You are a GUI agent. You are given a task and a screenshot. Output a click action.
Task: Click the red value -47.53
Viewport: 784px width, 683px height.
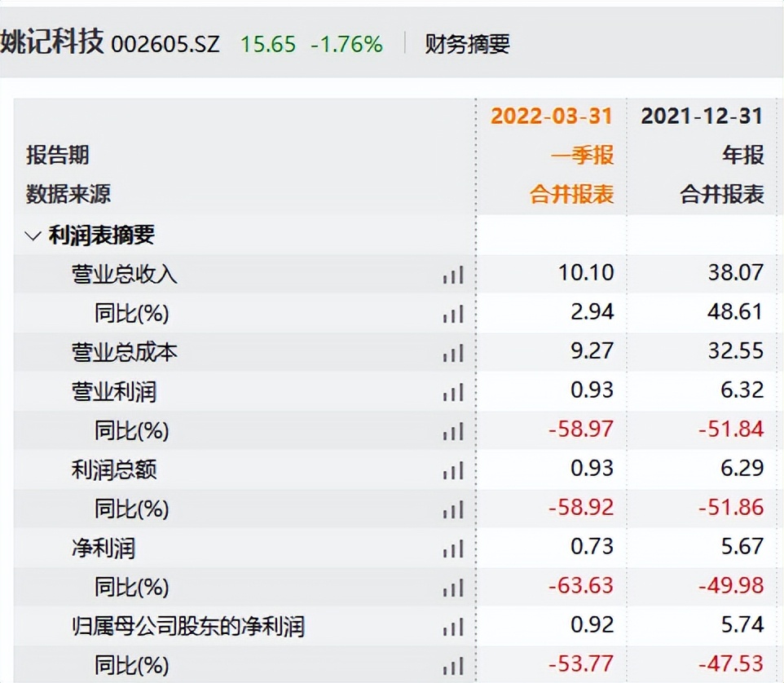(x=731, y=664)
